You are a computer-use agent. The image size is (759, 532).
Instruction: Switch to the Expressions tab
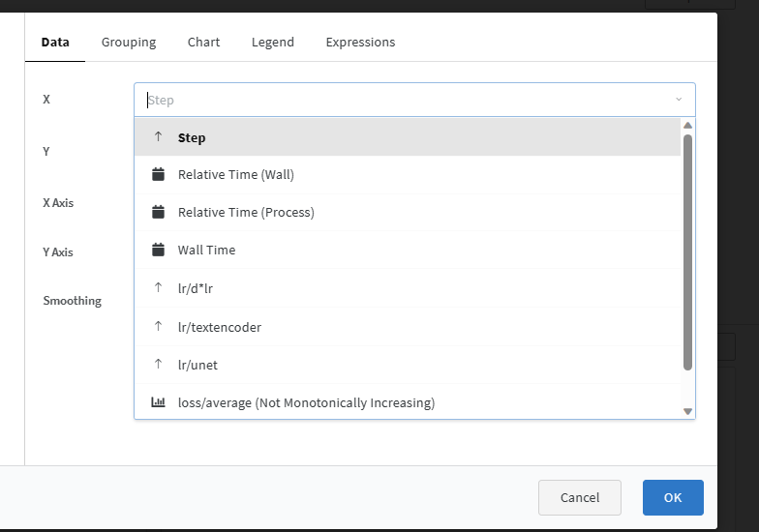click(360, 43)
